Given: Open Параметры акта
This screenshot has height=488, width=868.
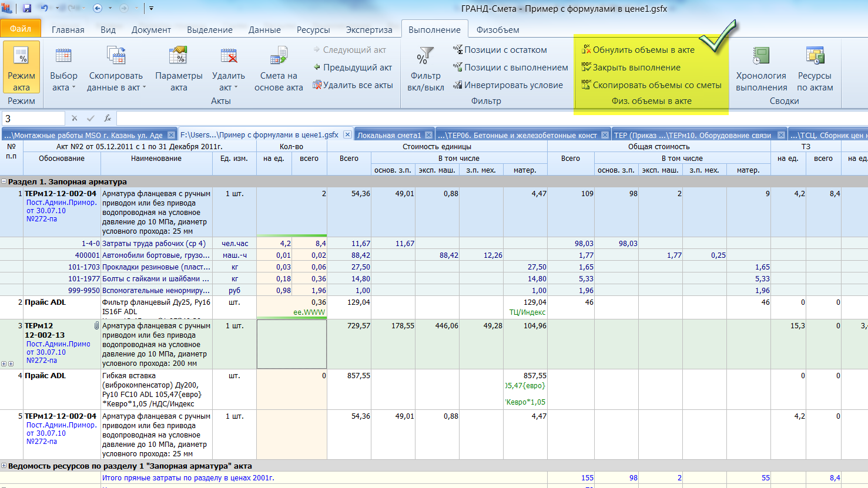Looking at the screenshot, I should pyautogui.click(x=179, y=69).
